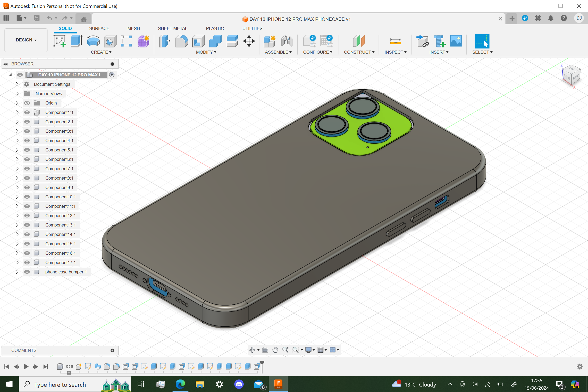The width and height of the screenshot is (588, 392).
Task: Click the Shell tool icon
Action: [198, 41]
